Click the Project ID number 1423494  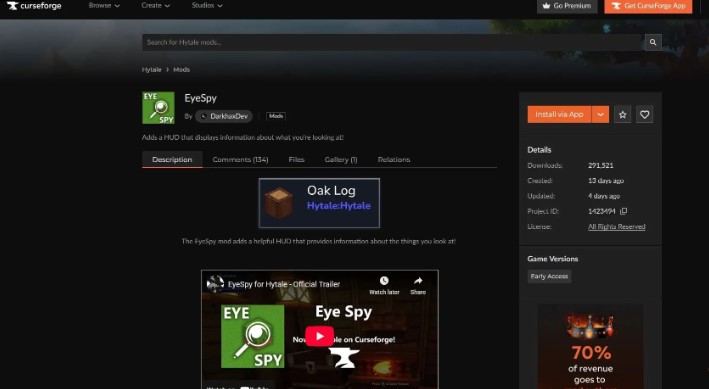(601, 211)
